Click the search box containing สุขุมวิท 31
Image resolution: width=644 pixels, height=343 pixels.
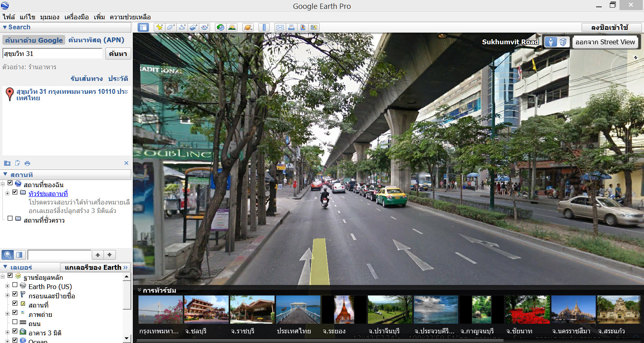52,54
